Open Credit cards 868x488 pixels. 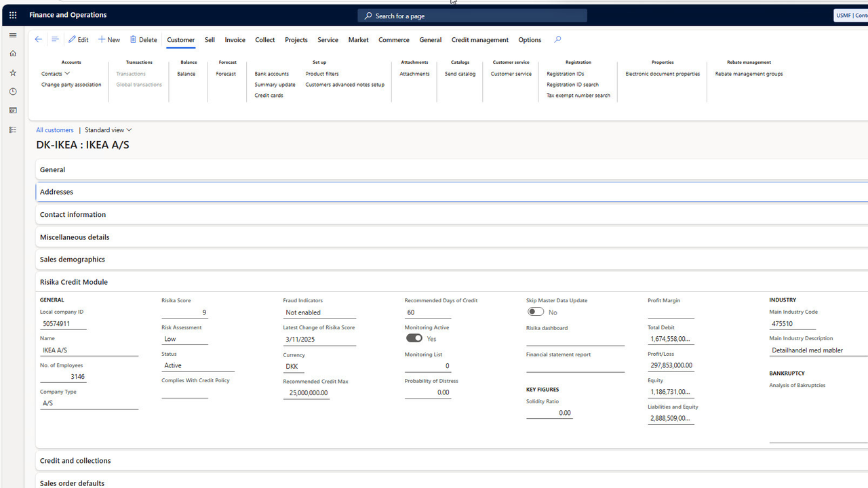click(x=269, y=96)
